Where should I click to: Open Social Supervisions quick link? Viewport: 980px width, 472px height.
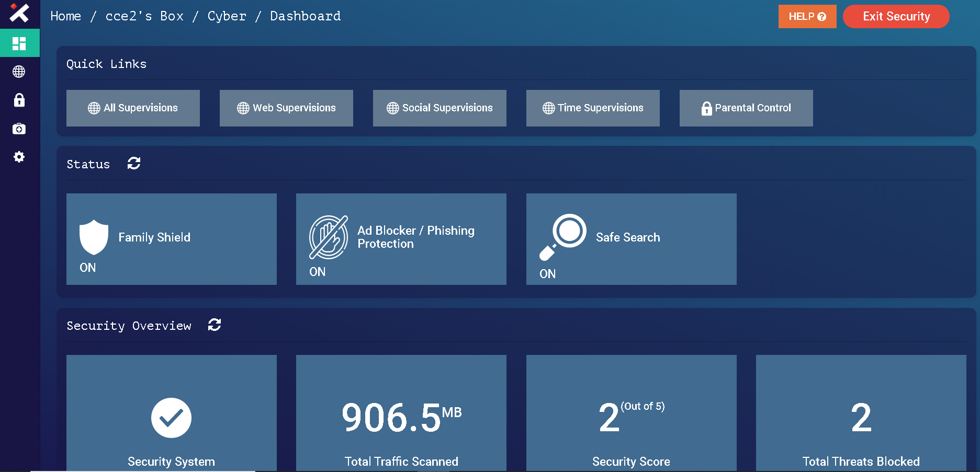[440, 108]
